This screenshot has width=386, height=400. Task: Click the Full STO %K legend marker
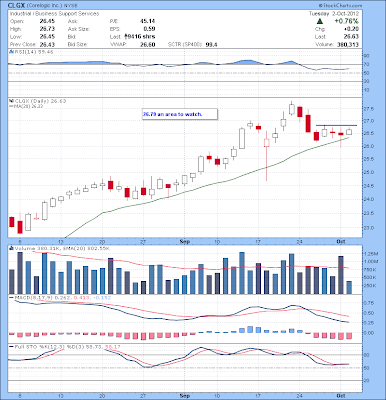[11, 347]
